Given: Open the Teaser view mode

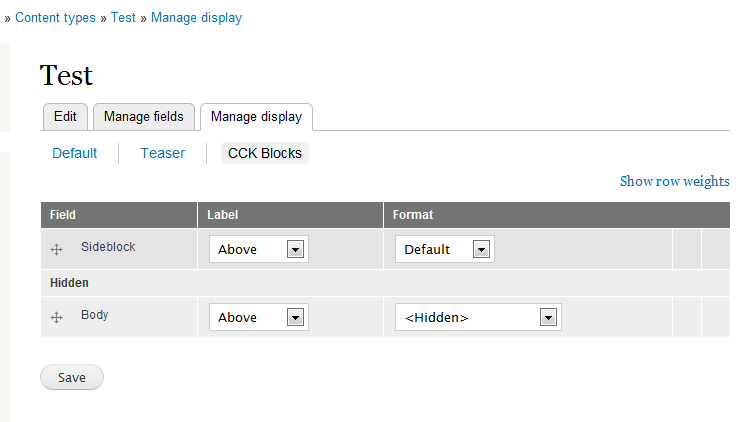Looking at the screenshot, I should (163, 153).
